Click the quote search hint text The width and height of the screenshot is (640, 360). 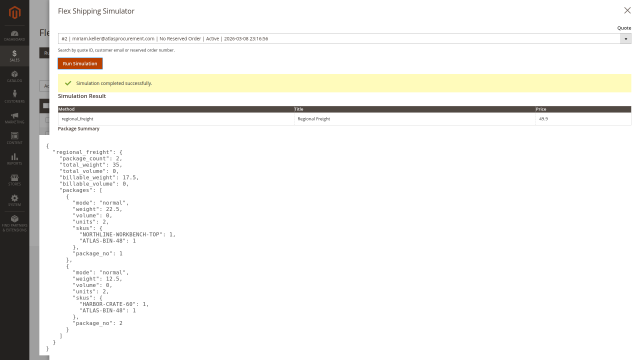coord(116,50)
